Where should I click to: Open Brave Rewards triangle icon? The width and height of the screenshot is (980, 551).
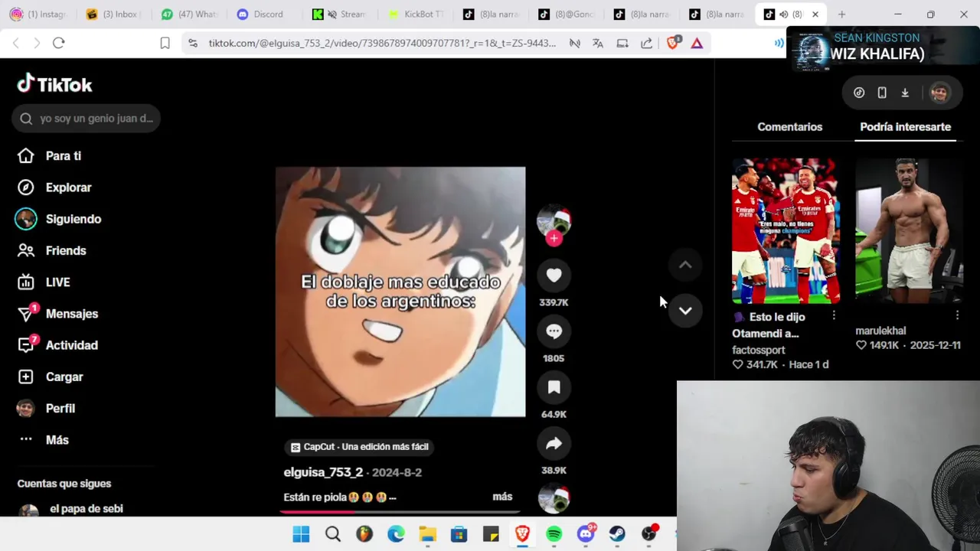[697, 44]
